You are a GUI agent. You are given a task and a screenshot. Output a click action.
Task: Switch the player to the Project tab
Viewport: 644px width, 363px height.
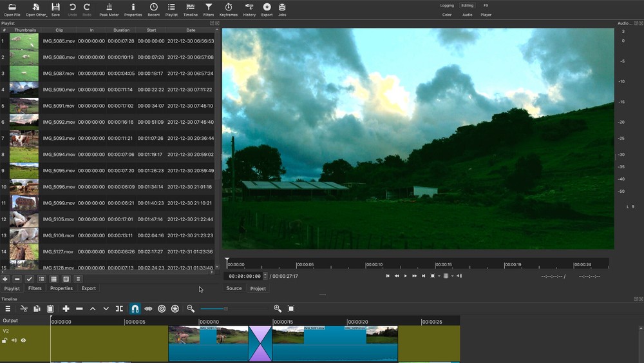(x=258, y=289)
